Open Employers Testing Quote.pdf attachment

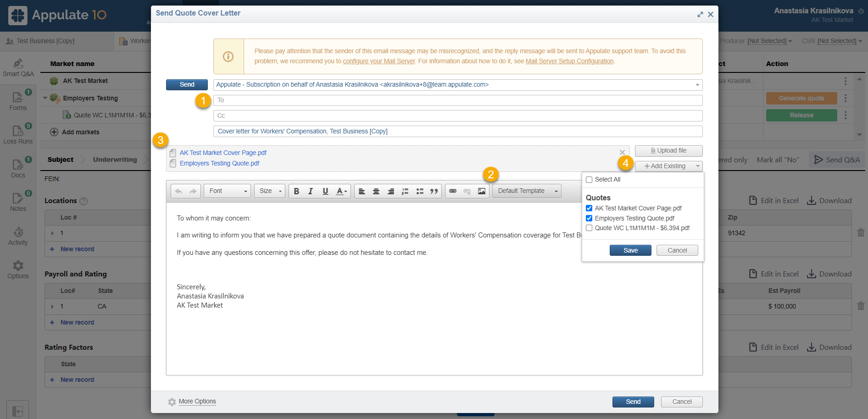[x=219, y=164]
